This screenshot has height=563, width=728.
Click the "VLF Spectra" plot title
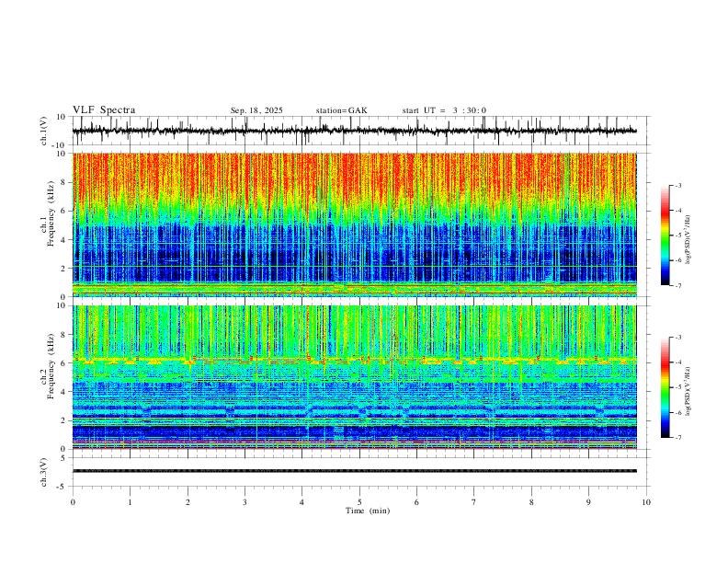pyautogui.click(x=104, y=110)
